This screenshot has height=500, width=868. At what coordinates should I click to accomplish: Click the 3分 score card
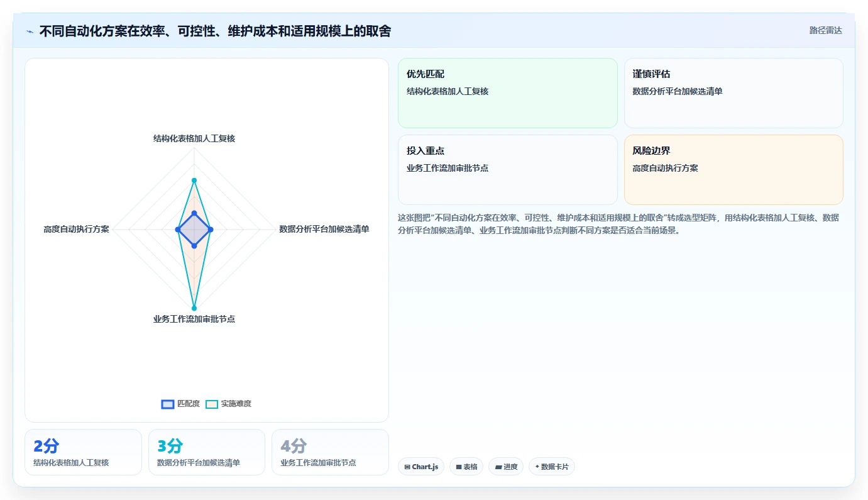coord(207,452)
